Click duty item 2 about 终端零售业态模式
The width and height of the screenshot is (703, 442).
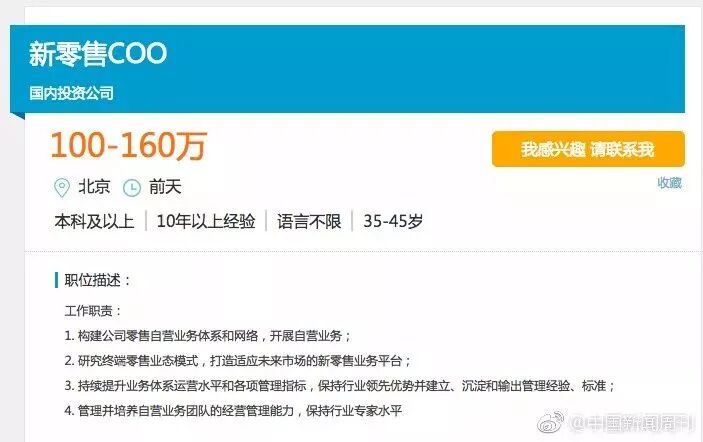coord(238,361)
